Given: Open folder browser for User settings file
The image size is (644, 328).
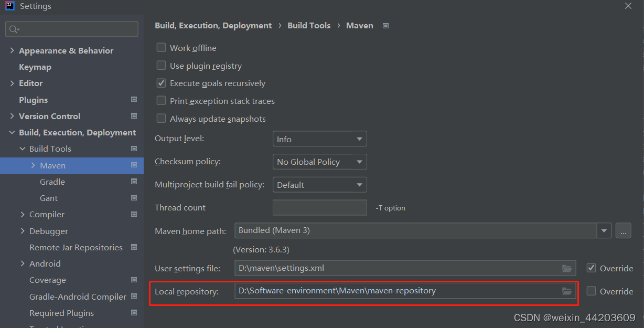Looking at the screenshot, I should (x=567, y=268).
